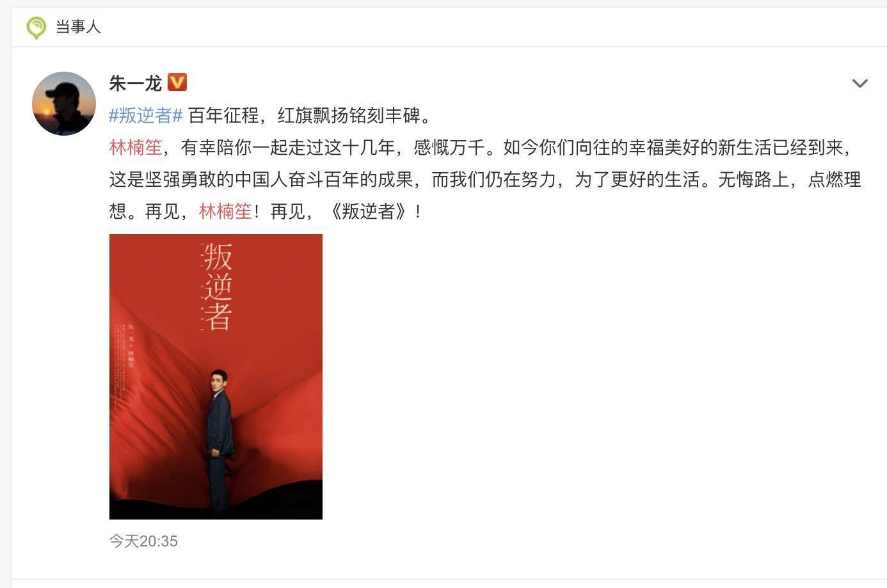Open 朱一龙's profile avatar photo

(x=64, y=104)
